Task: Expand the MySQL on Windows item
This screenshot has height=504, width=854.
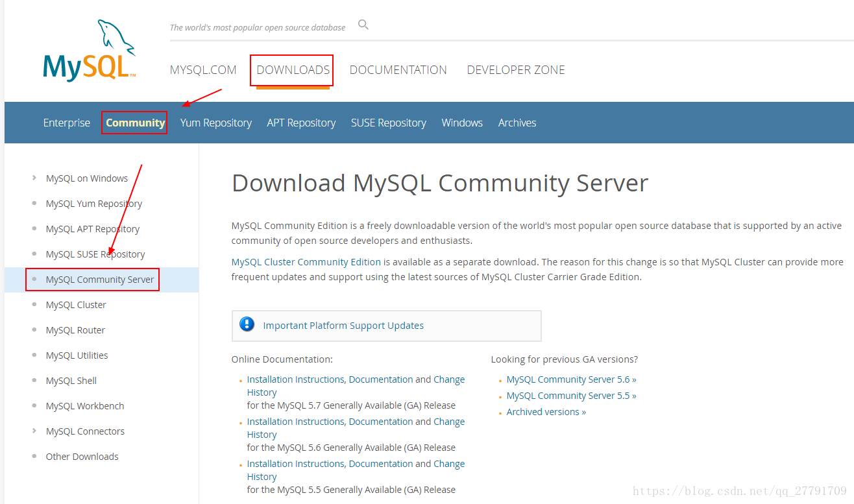Action: click(34, 178)
